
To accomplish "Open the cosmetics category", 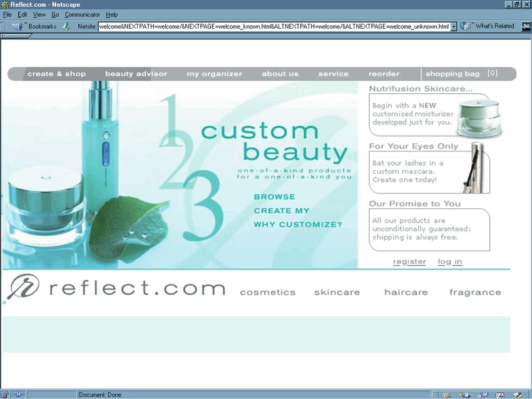I will click(268, 292).
